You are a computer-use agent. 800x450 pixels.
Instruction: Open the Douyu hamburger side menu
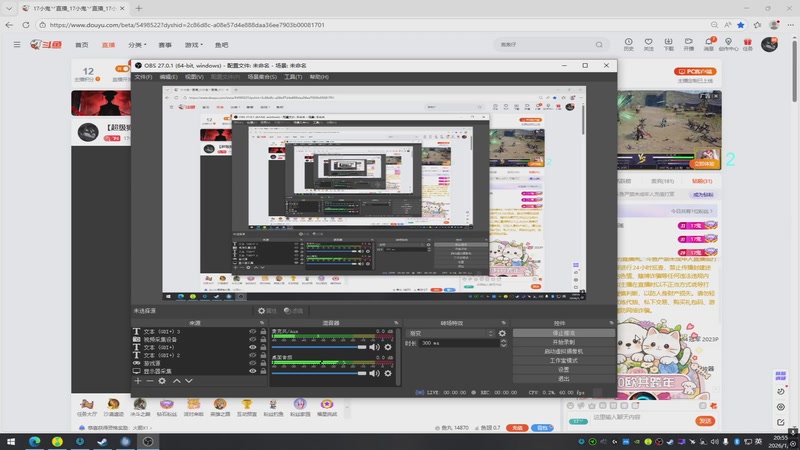[x=17, y=45]
